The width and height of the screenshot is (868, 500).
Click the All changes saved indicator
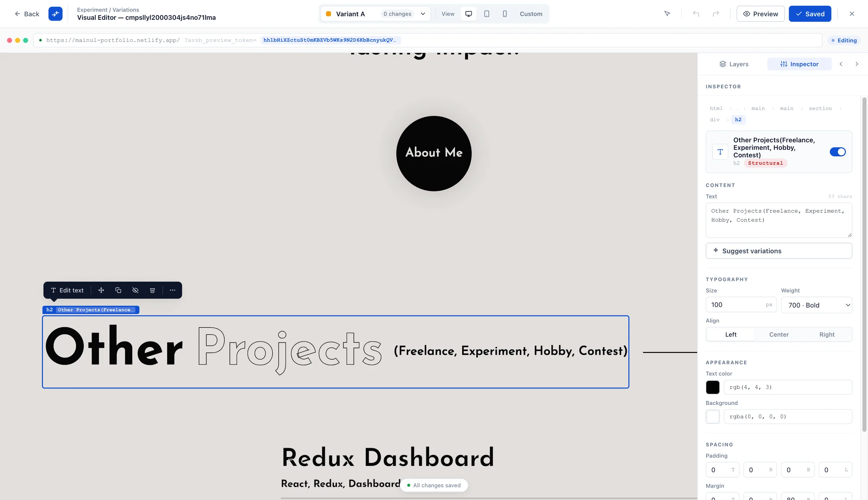(x=434, y=485)
